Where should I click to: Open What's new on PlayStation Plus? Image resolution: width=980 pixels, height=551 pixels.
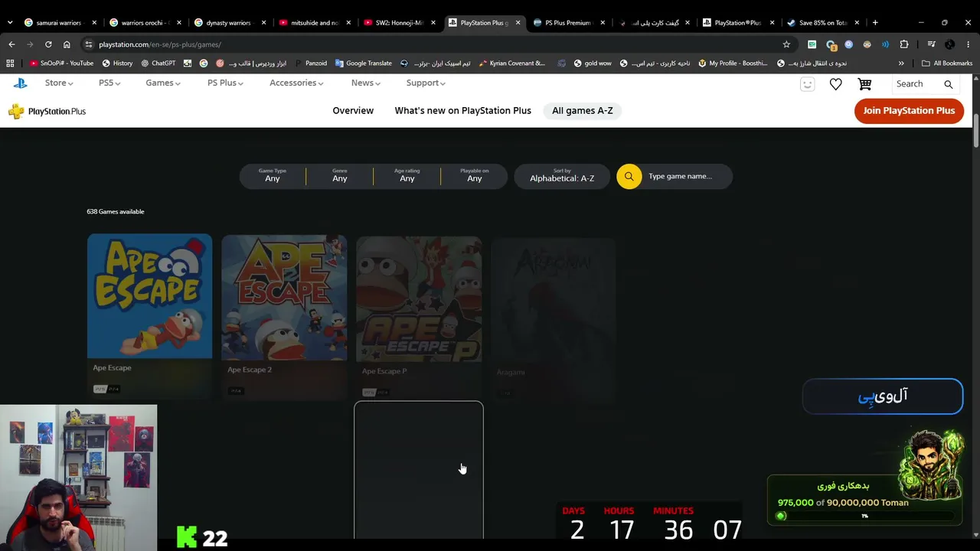tap(462, 111)
